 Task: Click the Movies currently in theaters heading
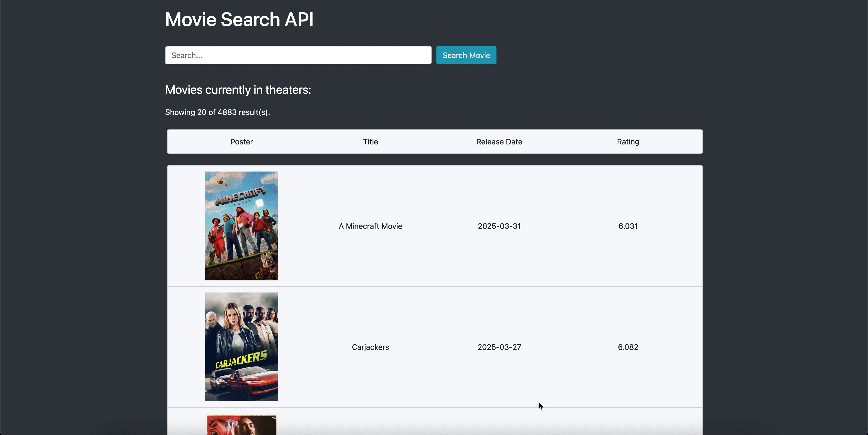coord(238,90)
